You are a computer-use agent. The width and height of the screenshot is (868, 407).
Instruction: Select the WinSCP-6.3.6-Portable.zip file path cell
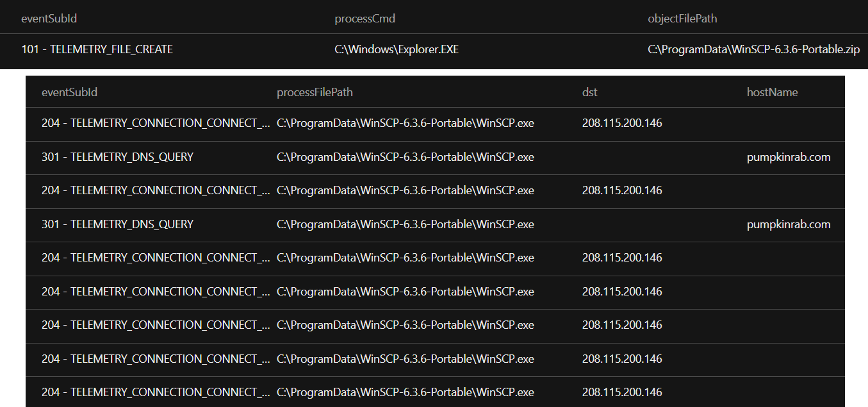754,49
